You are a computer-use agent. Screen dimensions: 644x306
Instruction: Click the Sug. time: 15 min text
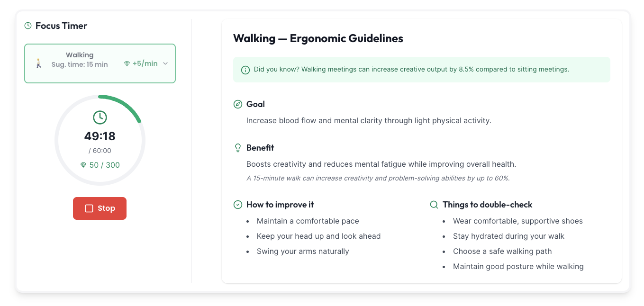80,64
